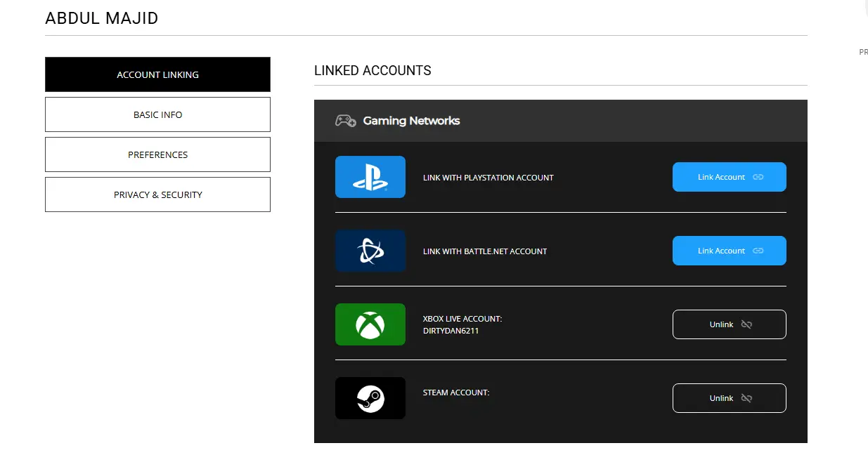Go to the Preferences tab
Viewport: 868px width, 455px height.
157,154
